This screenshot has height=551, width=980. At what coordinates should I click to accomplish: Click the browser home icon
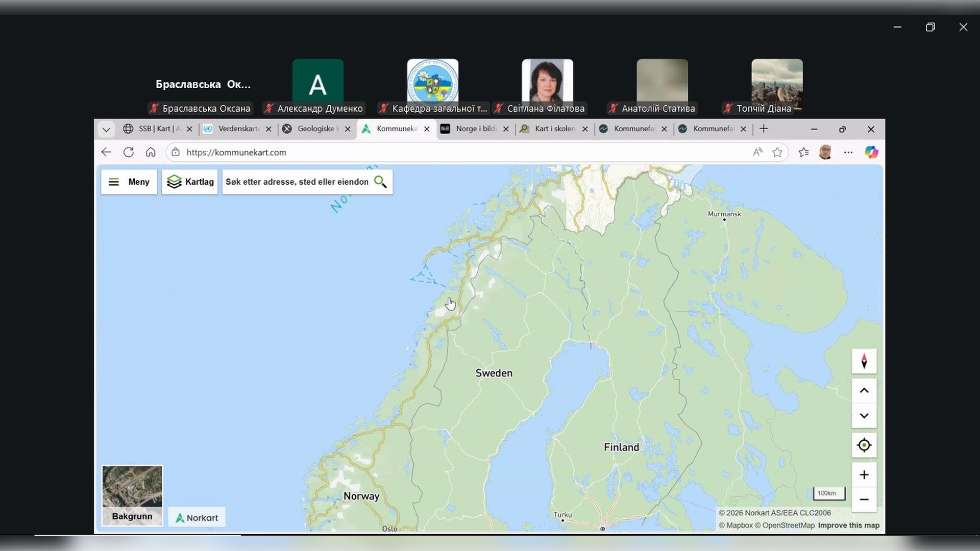(x=151, y=152)
